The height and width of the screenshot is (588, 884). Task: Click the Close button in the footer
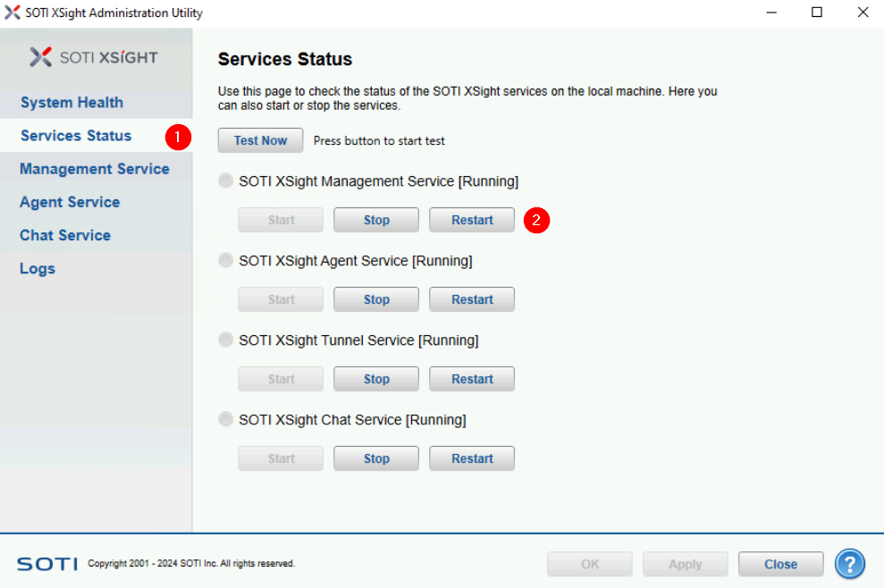(x=781, y=564)
